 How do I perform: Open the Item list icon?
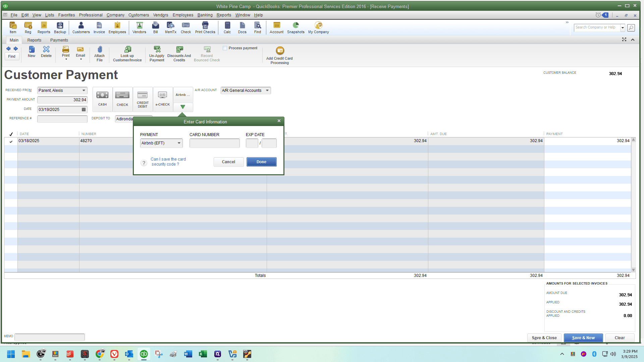click(13, 27)
